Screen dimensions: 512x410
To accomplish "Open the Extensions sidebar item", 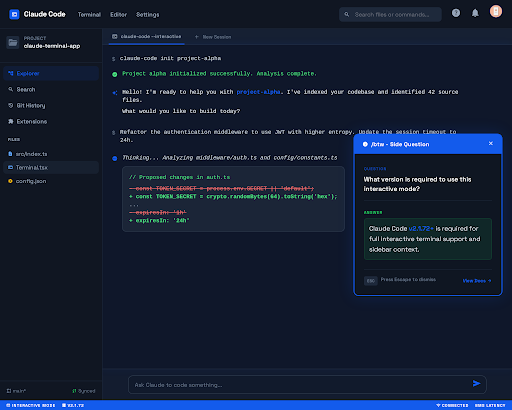I will click(51, 121).
